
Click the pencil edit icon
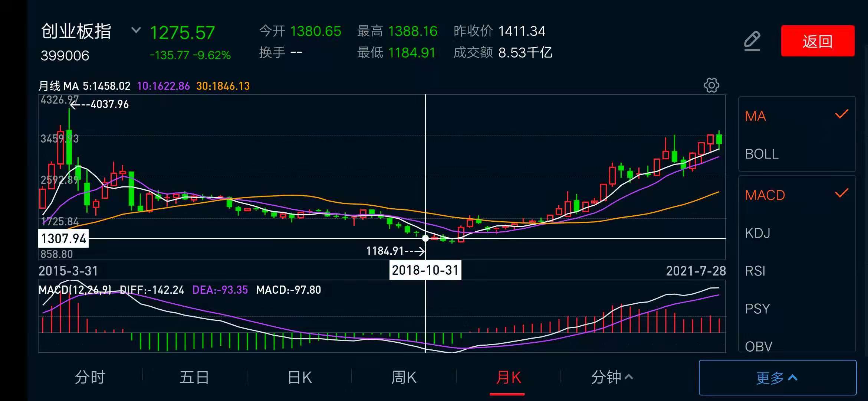(x=752, y=41)
